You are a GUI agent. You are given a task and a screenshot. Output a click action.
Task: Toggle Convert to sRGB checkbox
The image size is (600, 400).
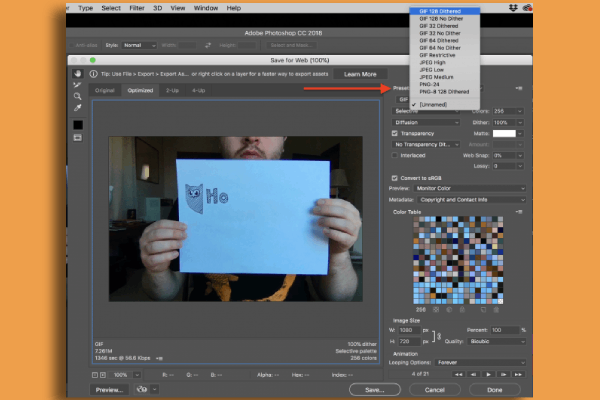click(x=395, y=178)
